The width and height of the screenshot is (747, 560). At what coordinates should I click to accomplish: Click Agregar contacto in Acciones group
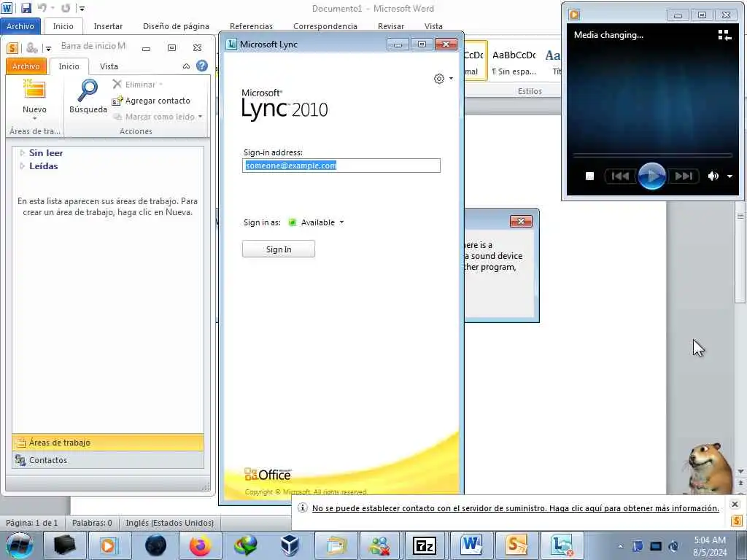[x=151, y=101]
